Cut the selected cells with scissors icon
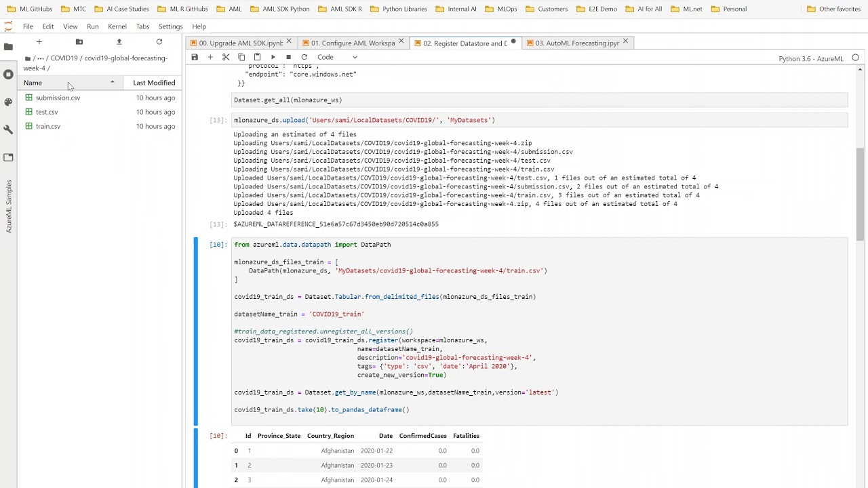 pyautogui.click(x=226, y=57)
